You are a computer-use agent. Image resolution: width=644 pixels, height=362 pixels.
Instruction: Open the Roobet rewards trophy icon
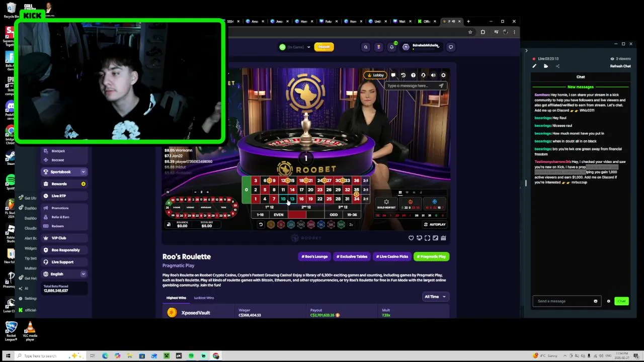click(379, 47)
